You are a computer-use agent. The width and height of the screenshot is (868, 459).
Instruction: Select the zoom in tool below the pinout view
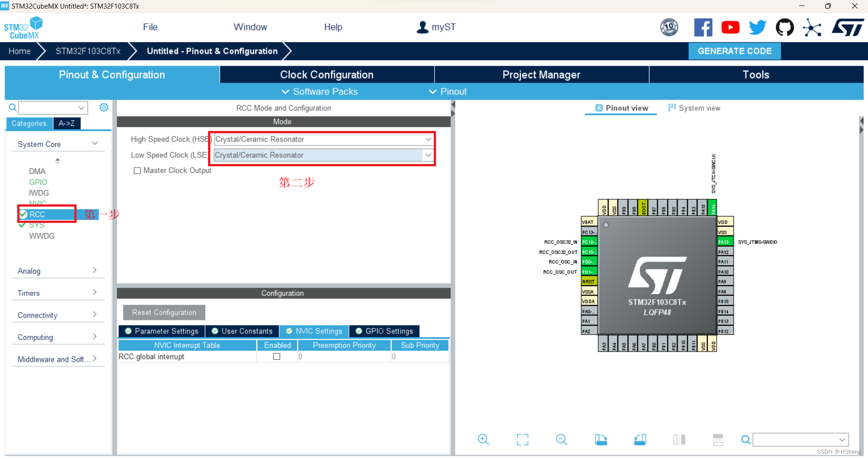(x=483, y=439)
